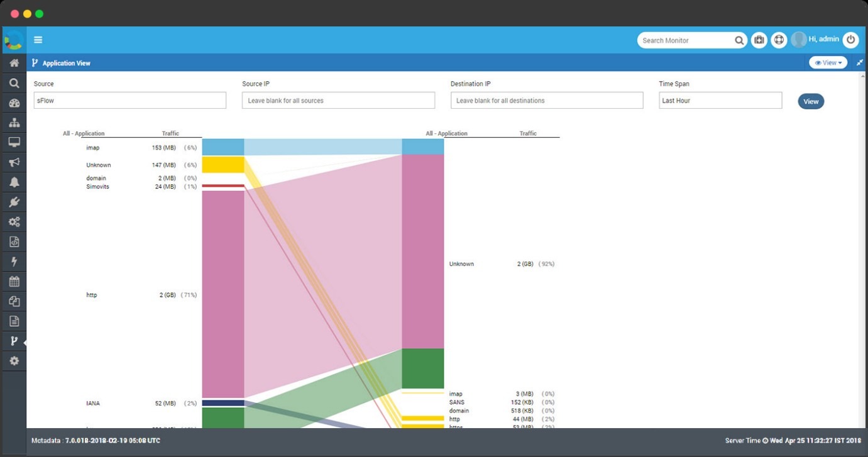This screenshot has width=868, height=457.
Task: Open the lifebuoy help icon
Action: click(x=779, y=40)
